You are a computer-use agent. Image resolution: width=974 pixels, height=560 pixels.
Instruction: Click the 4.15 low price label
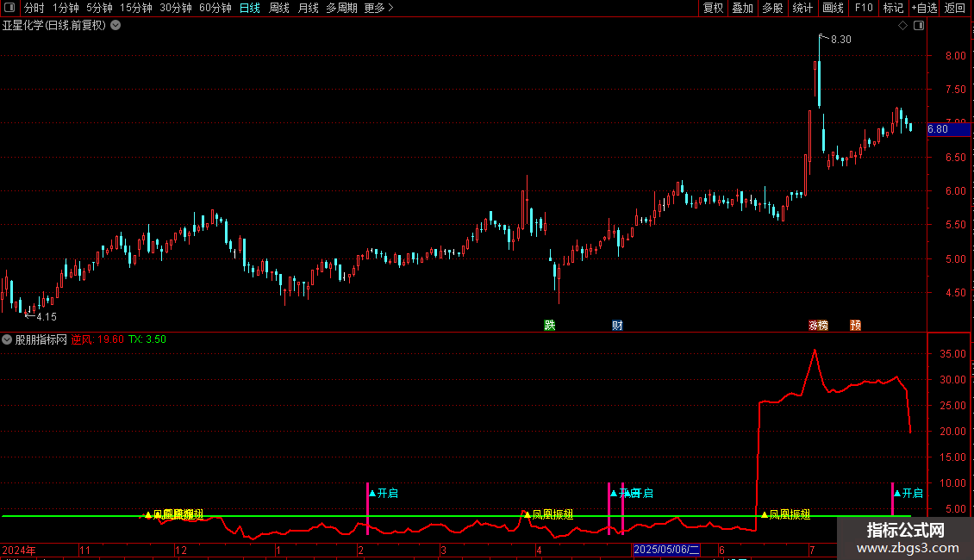coord(47,317)
